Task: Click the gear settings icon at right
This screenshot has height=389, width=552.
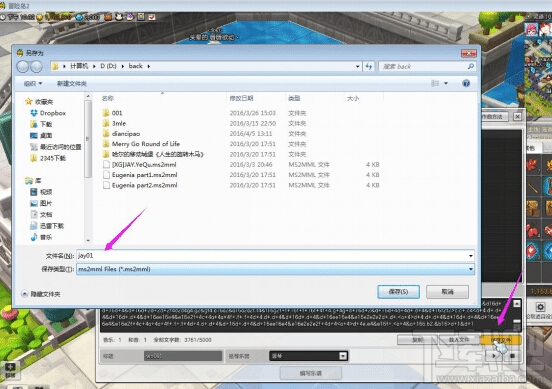Action: 540,307
